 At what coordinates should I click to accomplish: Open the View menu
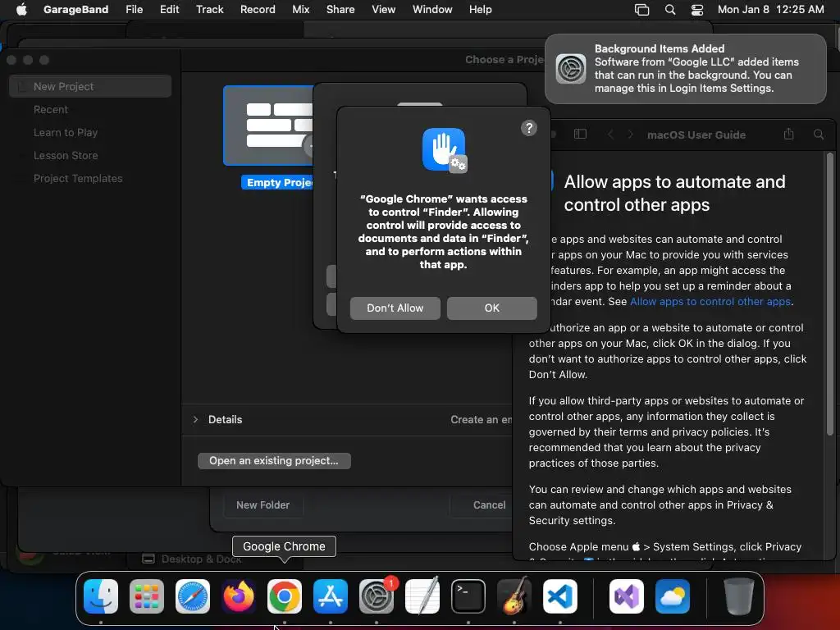pyautogui.click(x=384, y=10)
